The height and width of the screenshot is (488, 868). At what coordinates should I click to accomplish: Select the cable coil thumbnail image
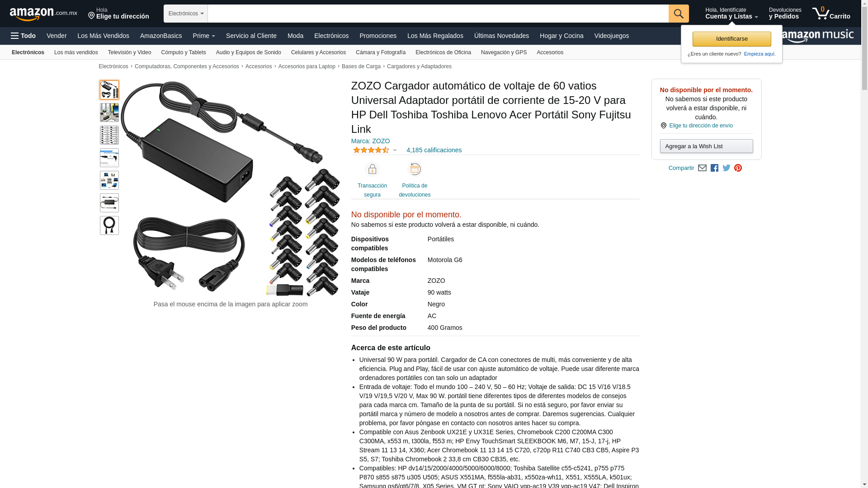[x=109, y=225]
